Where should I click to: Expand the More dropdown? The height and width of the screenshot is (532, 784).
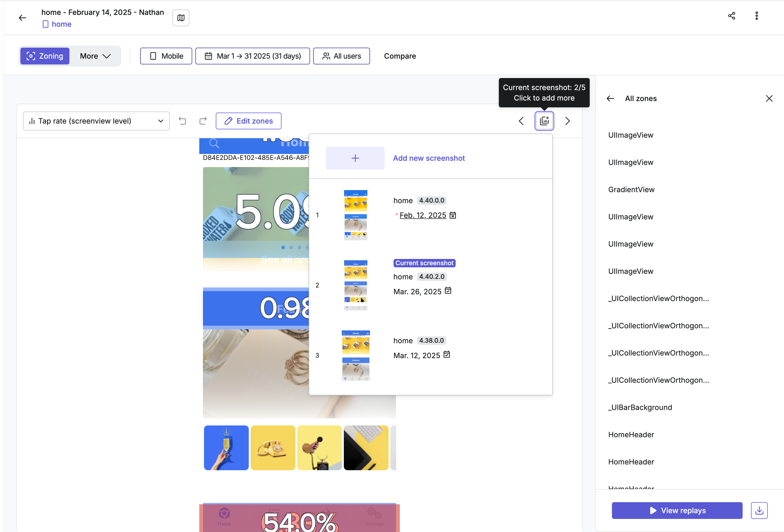[x=95, y=56]
